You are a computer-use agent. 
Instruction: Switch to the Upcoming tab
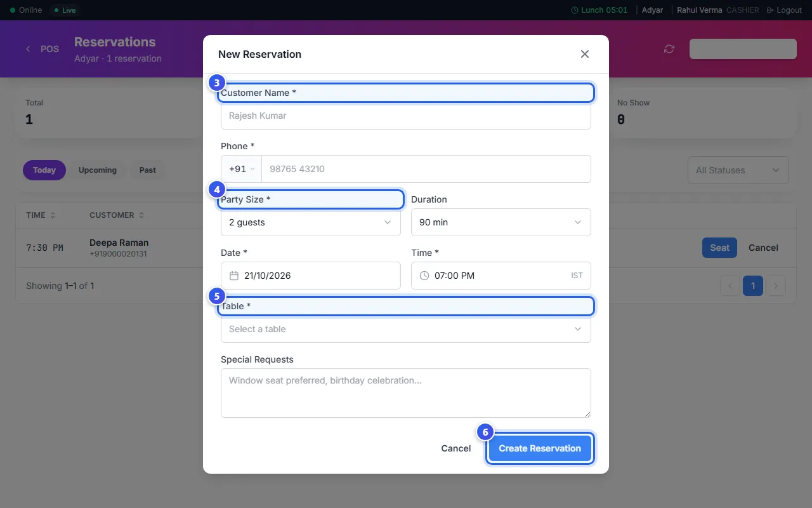98,170
